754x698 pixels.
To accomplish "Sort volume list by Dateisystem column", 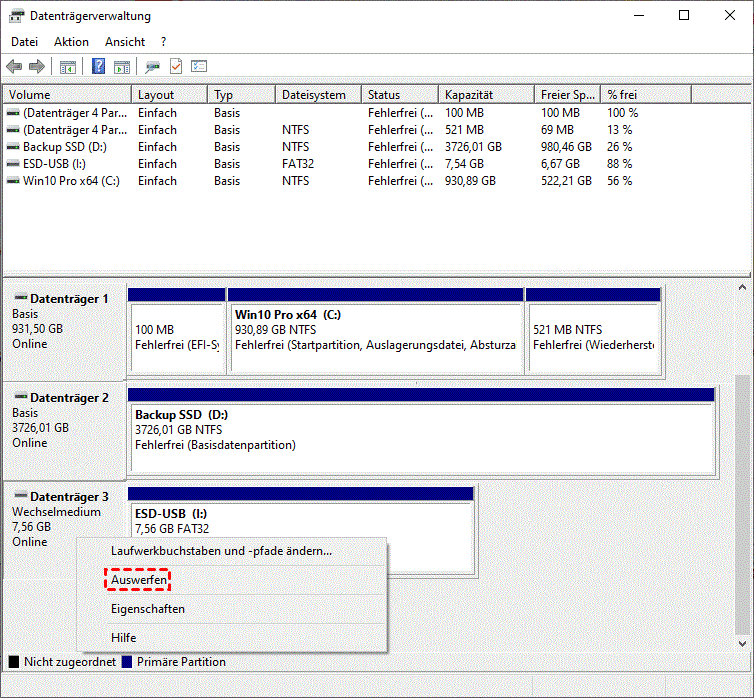I will click(x=314, y=95).
